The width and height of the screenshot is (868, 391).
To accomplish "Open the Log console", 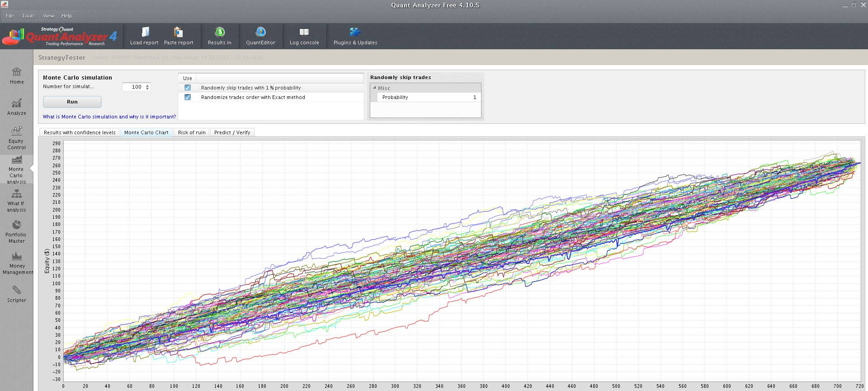I will [304, 32].
